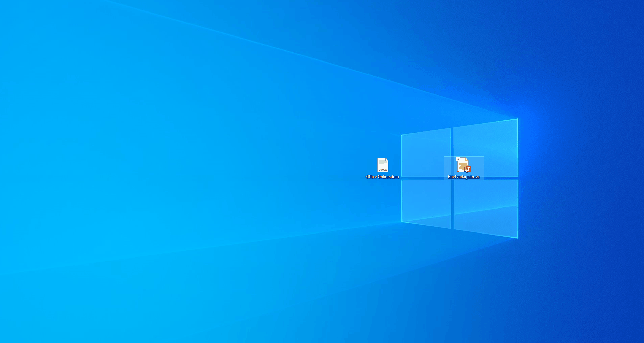Click the Office Online.docx filename label
Screen dimensions: 644x343
coord(382,177)
